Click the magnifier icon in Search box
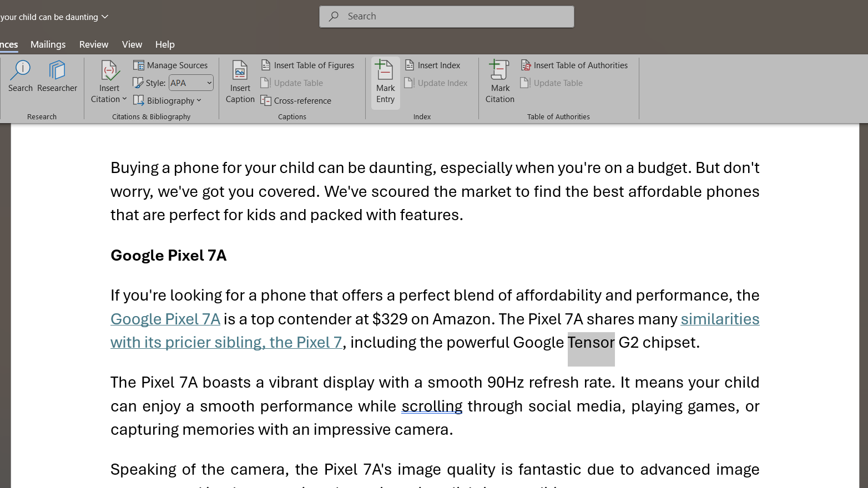868x488 pixels. (334, 17)
